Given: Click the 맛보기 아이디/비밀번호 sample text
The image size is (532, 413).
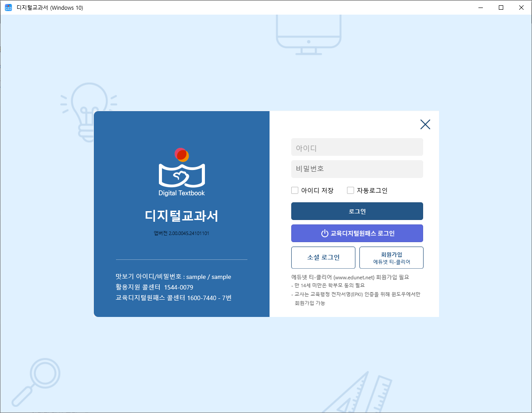Looking at the screenshot, I should click(x=173, y=277).
